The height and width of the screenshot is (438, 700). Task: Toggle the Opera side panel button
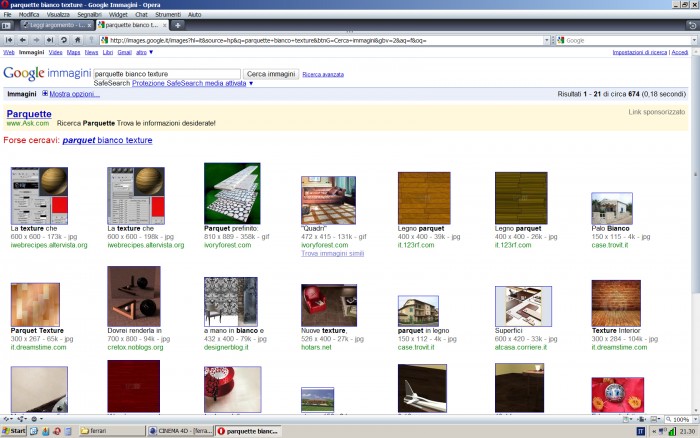tap(7, 25)
